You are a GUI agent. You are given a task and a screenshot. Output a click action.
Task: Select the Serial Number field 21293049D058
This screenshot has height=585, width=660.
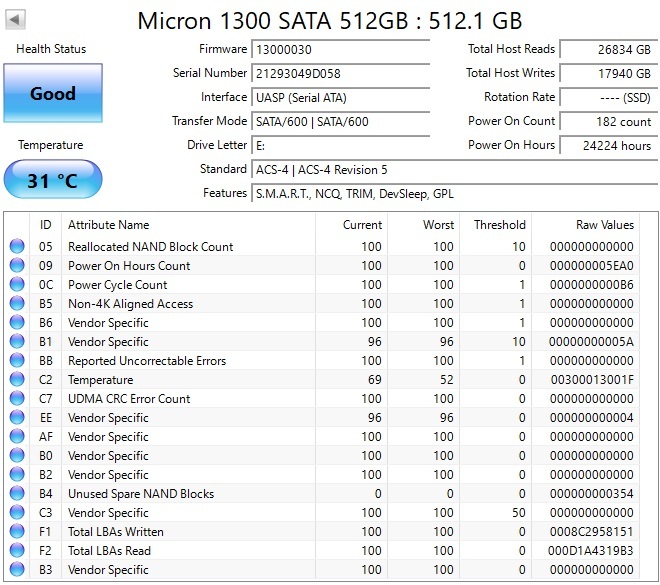(341, 73)
